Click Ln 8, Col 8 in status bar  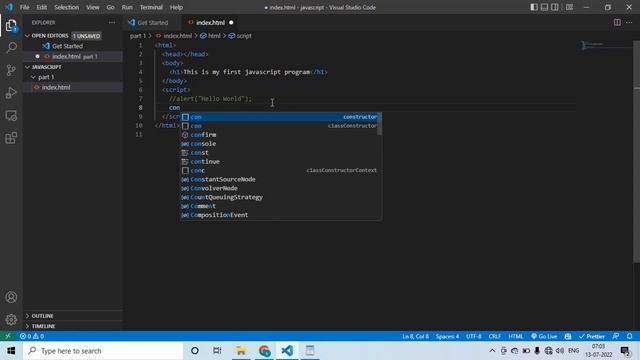(x=415, y=336)
